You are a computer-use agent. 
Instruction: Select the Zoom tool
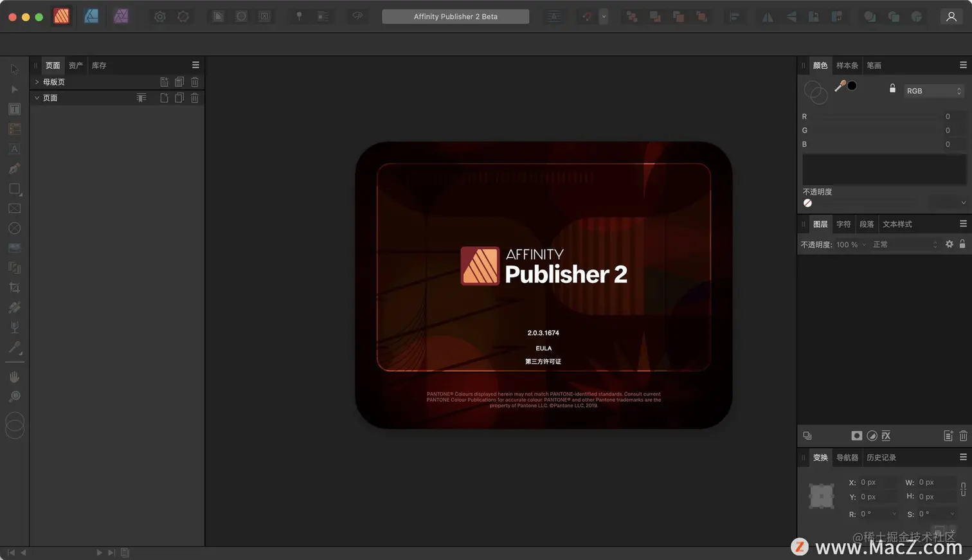(x=15, y=397)
